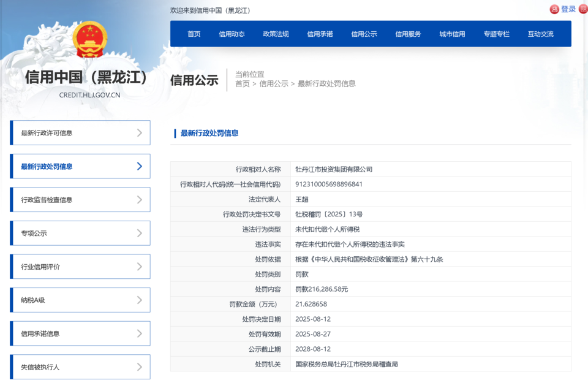Click the 登录 login link
The height and width of the screenshot is (380, 588).
pyautogui.click(x=568, y=9)
